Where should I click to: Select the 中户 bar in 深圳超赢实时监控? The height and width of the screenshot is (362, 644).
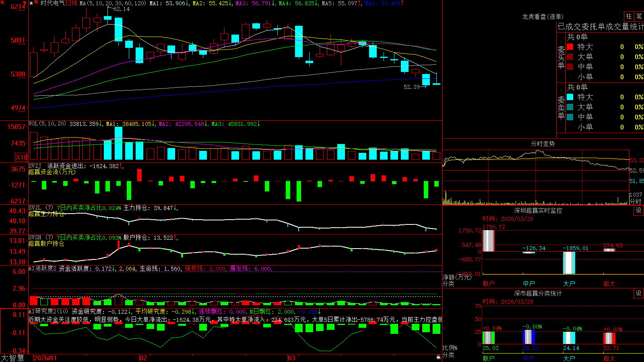pyautogui.click(x=529, y=253)
